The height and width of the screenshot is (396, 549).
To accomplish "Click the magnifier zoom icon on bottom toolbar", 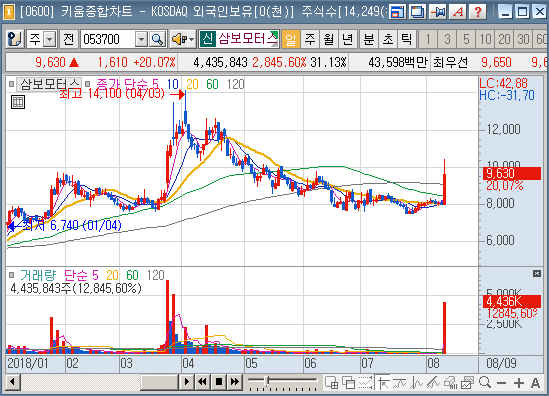I will 485,382.
